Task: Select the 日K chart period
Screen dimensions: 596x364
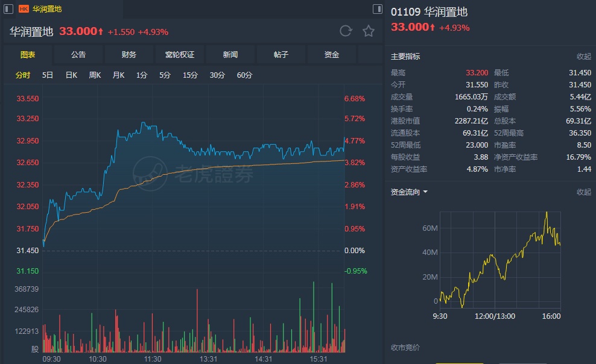Action: 71,75
